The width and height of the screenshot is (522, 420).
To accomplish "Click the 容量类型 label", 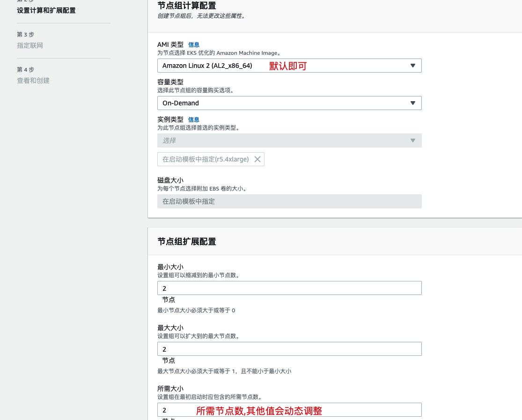I will coord(170,82).
